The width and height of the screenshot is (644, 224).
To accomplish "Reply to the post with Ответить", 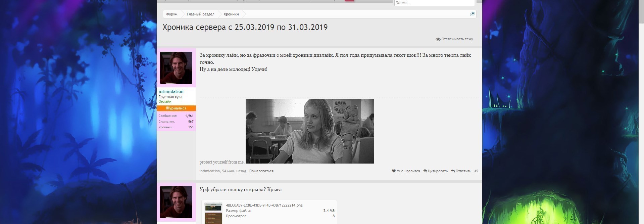I will click(463, 171).
